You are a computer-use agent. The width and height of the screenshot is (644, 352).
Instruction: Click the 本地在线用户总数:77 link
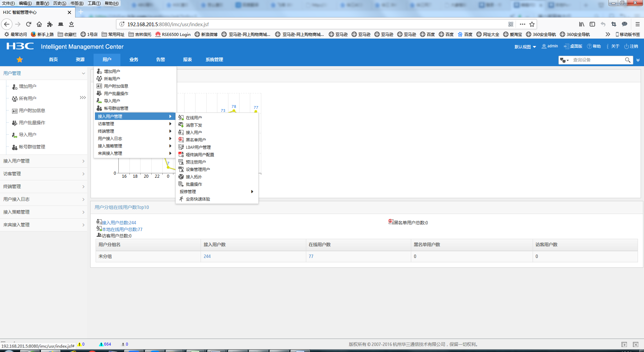(122, 229)
